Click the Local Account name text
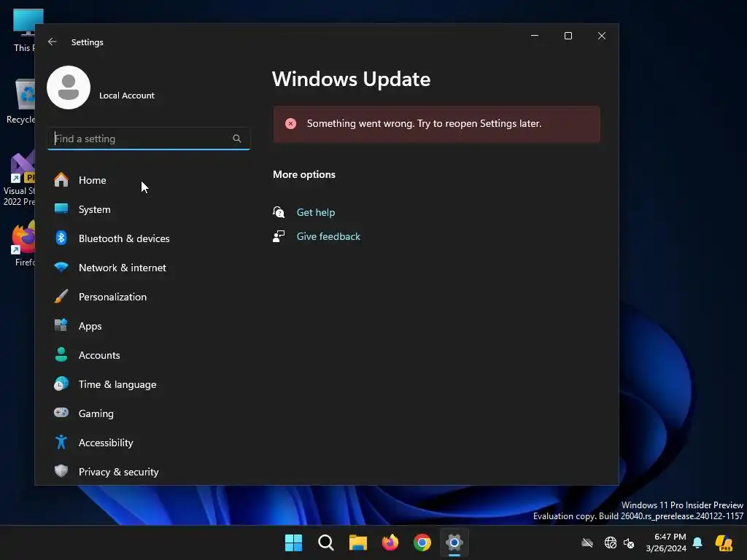The height and width of the screenshot is (560, 747). pyautogui.click(x=127, y=96)
